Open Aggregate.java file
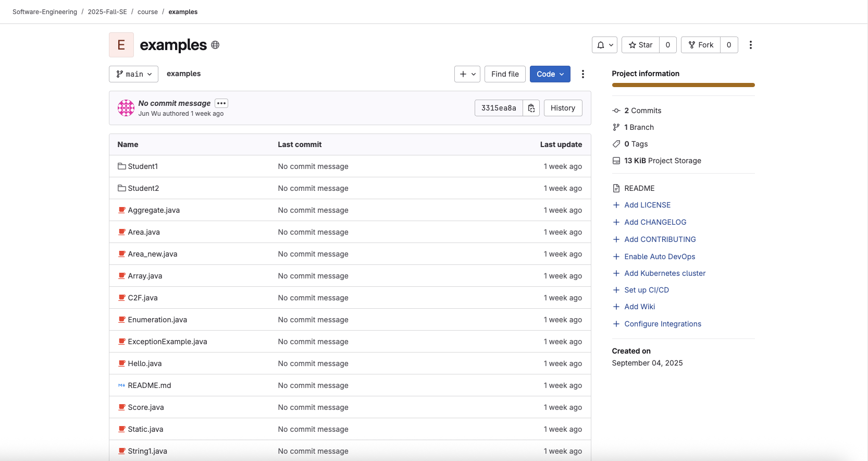868x461 pixels. pos(154,210)
